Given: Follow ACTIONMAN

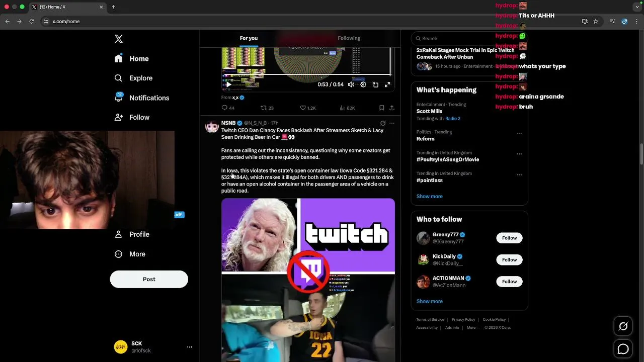Looking at the screenshot, I should [x=509, y=282].
